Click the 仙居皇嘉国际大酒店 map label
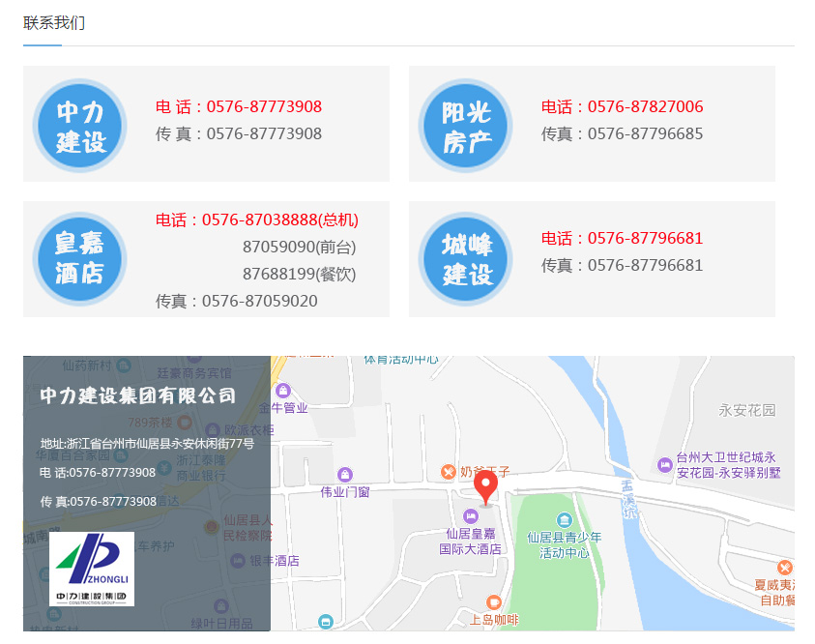The width and height of the screenshot is (815, 644). click(x=471, y=542)
